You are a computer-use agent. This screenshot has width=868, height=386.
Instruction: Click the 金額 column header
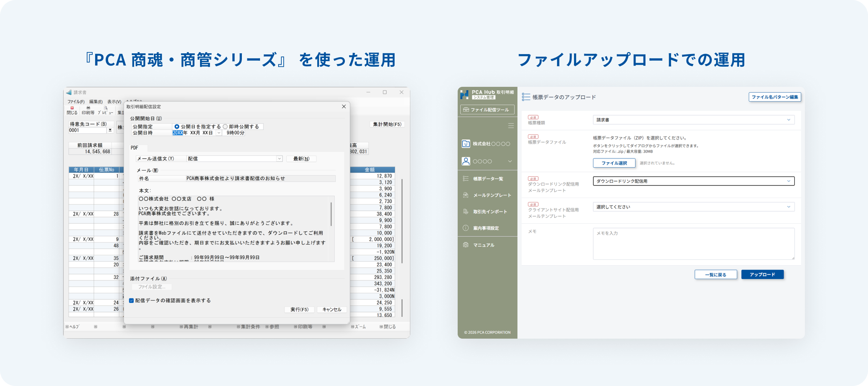tap(372, 170)
